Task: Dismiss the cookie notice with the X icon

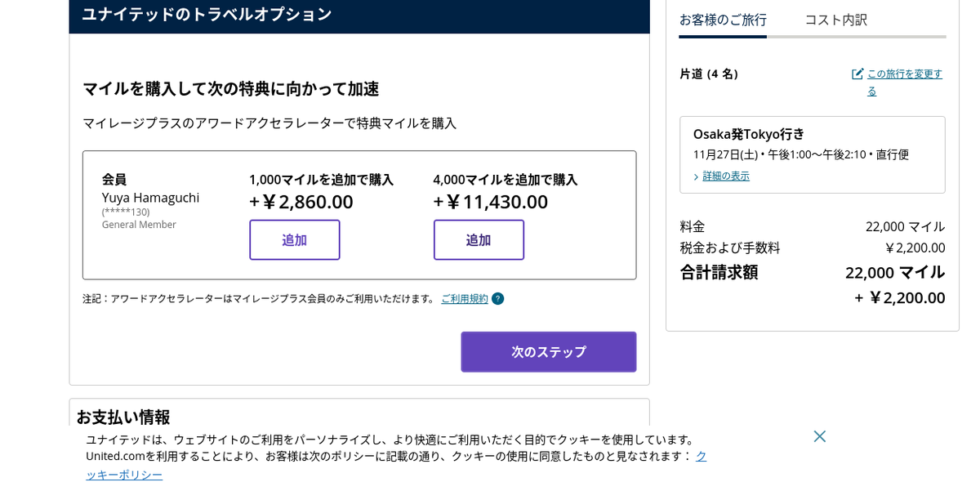Action: click(x=819, y=436)
